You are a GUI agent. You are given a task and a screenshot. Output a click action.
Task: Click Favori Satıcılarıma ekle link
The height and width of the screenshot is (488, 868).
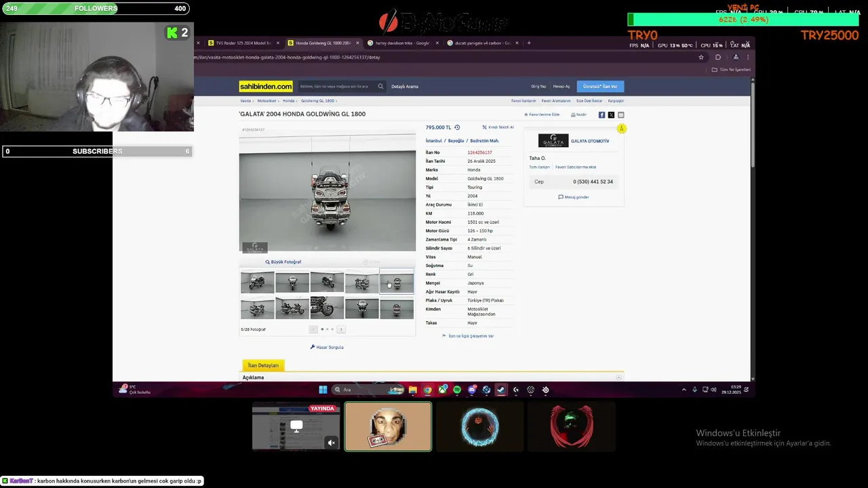[x=576, y=167]
